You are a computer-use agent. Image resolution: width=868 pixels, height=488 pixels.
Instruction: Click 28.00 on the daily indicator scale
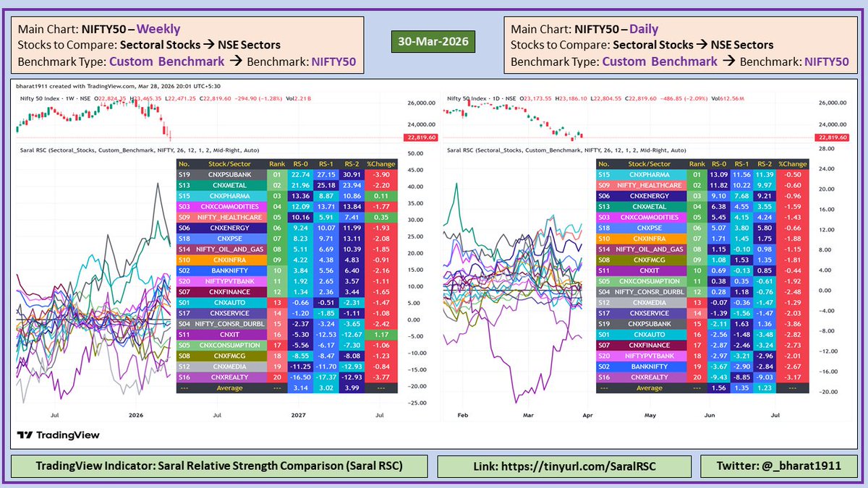click(x=827, y=148)
